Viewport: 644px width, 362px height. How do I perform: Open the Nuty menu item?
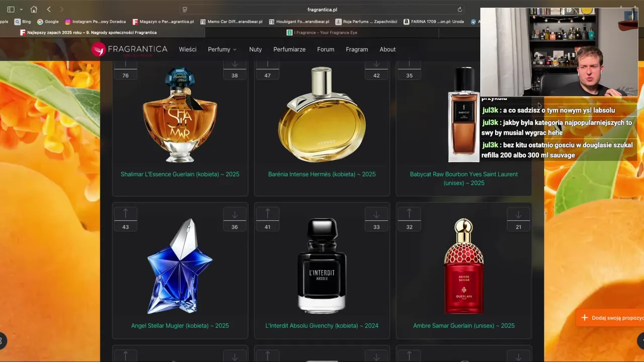[x=256, y=49]
